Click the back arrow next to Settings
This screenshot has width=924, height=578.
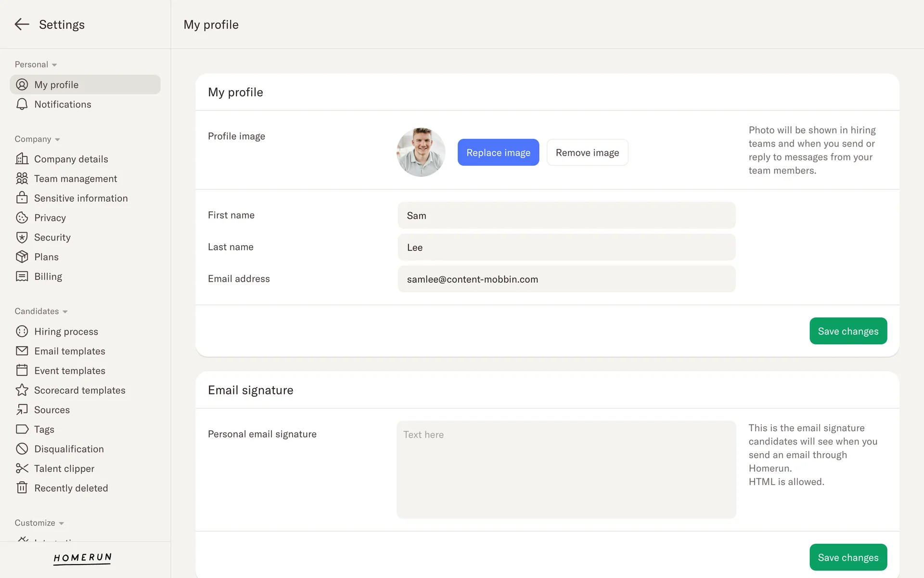click(x=22, y=24)
